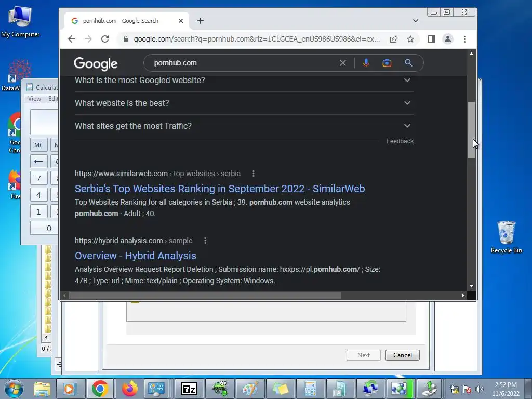Open the Windows Start menu
This screenshot has height=399, width=532.
click(x=14, y=389)
